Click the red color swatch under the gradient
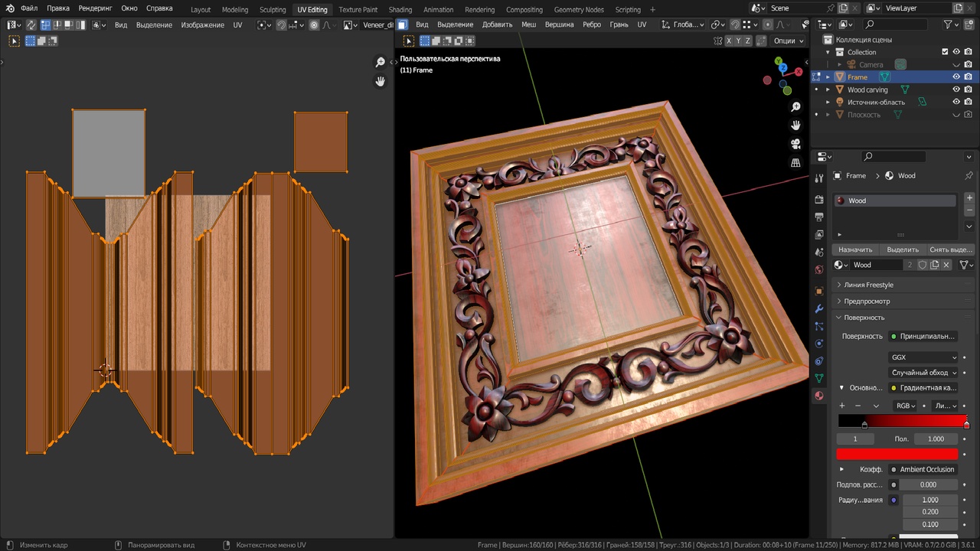 pyautogui.click(x=897, y=455)
